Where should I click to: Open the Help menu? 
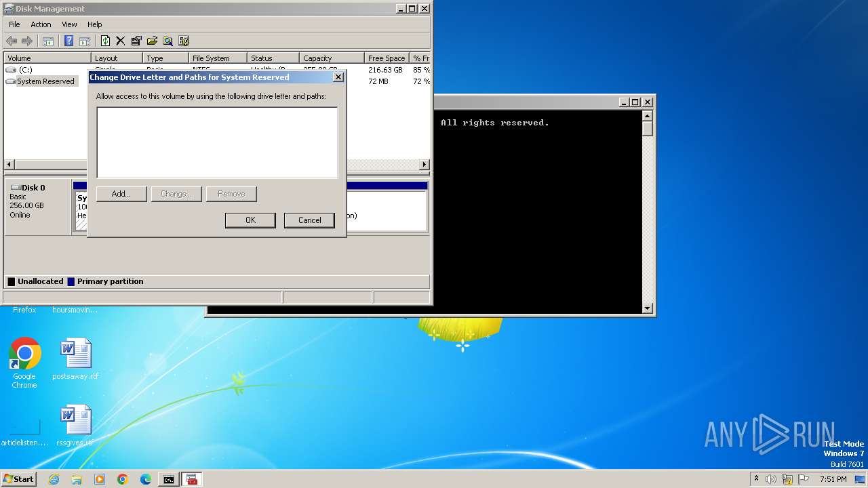point(95,24)
